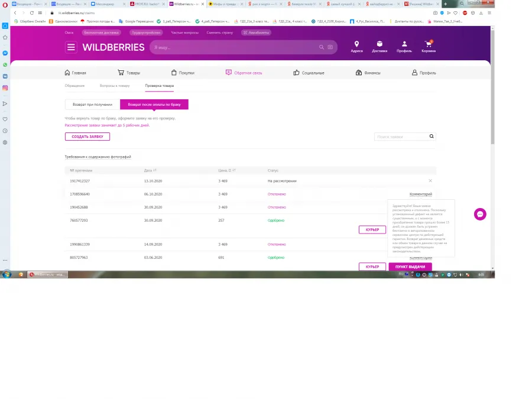Open Частые вопросы header link
Image resolution: width=532 pixels, height=399 pixels.
click(x=184, y=33)
